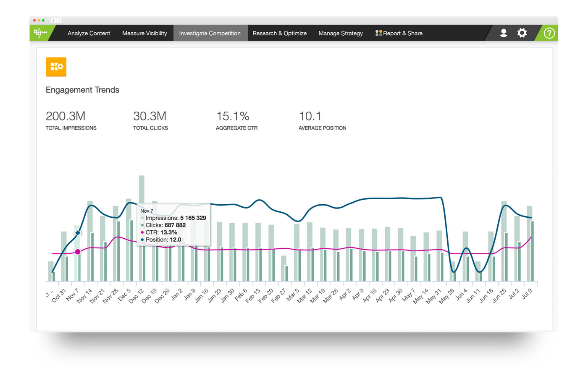Screen dimensions: 588x383
Task: Open the Analyze Content menu
Action: [x=89, y=33]
